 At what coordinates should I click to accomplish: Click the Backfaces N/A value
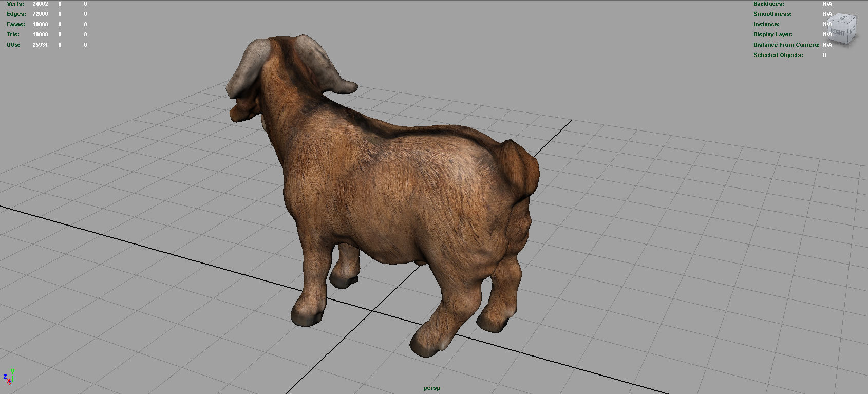point(827,4)
